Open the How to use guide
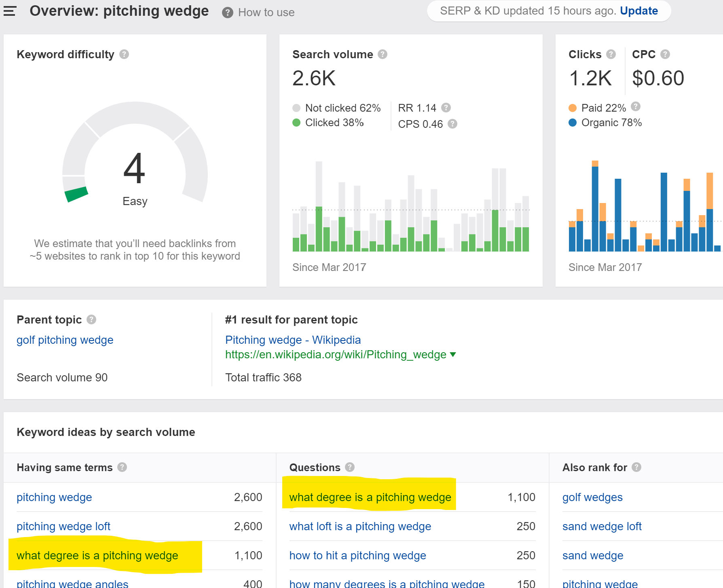The image size is (723, 588). [266, 13]
